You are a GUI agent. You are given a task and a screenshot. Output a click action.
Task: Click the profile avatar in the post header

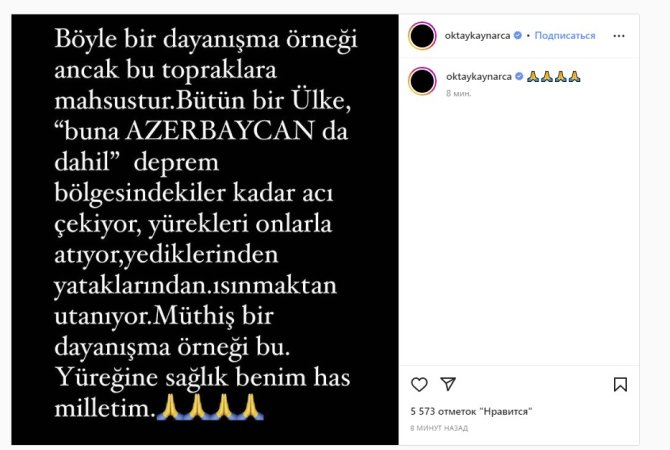[x=422, y=36]
